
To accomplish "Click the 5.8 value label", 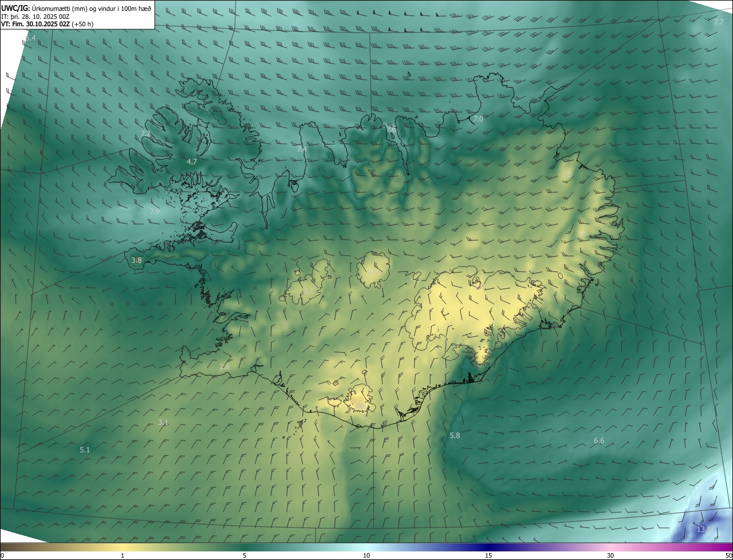I will (x=455, y=436).
